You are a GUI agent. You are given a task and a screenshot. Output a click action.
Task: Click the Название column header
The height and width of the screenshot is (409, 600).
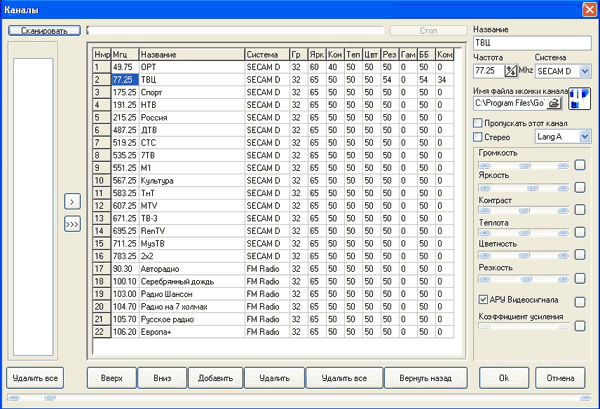pyautogui.click(x=192, y=54)
